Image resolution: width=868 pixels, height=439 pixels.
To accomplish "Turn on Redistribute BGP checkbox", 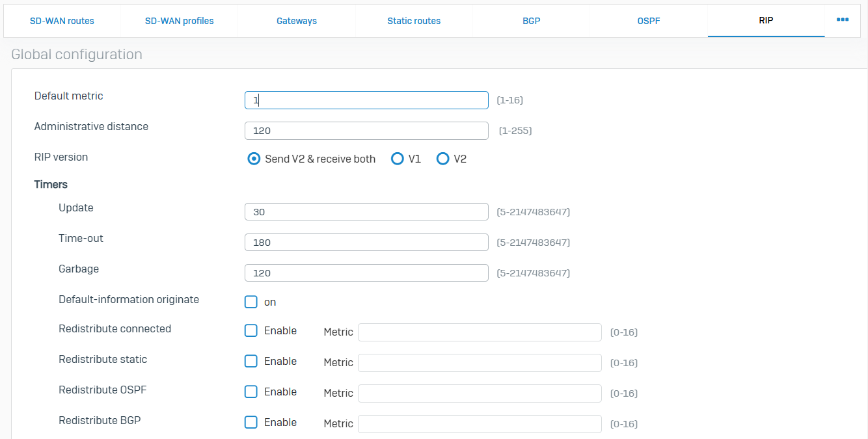I will tap(251, 422).
